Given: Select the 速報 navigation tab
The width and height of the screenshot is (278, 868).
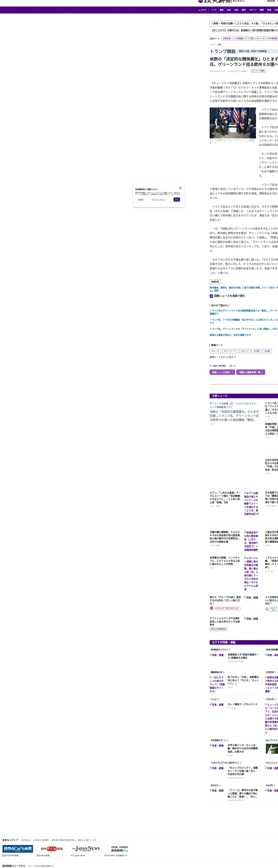Looking at the screenshot, I should pyautogui.click(x=221, y=10).
